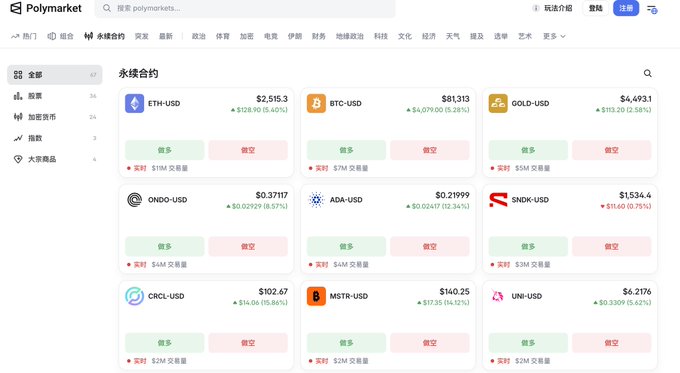Click the search icon beside 永续合约 heading
Viewport: 680px width, 373px height.
[x=647, y=73]
